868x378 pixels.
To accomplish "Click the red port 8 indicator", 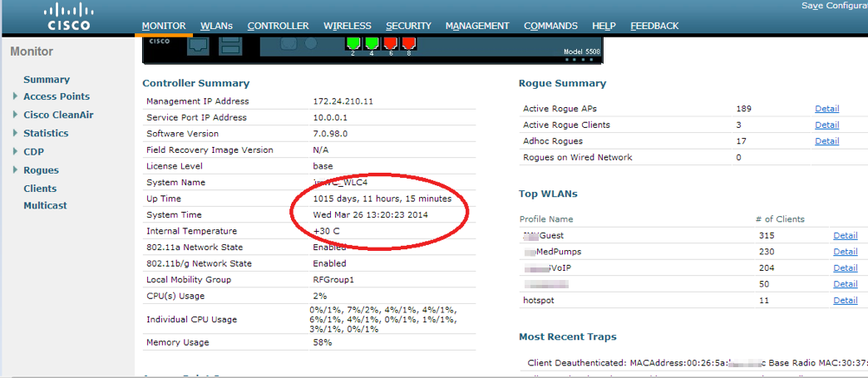I will 409,43.
